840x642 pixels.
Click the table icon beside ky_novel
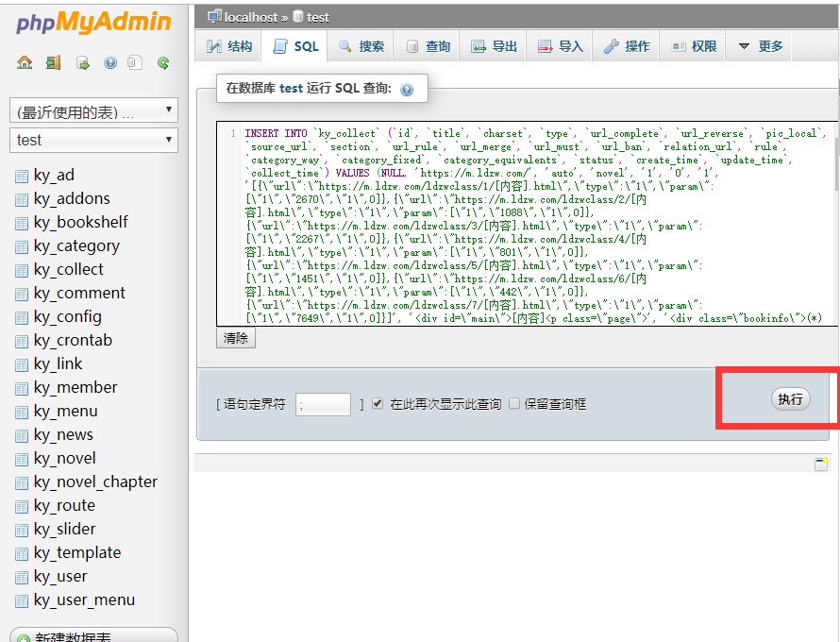[22, 459]
